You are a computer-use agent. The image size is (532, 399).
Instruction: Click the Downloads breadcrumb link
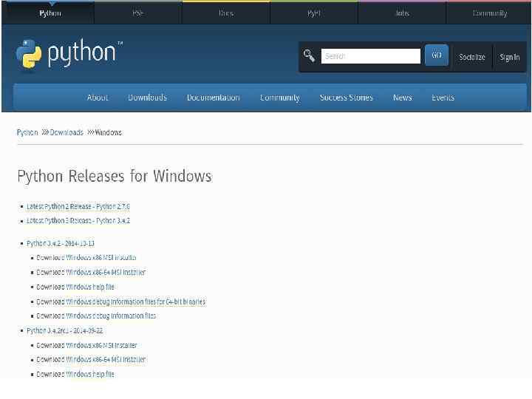point(66,132)
